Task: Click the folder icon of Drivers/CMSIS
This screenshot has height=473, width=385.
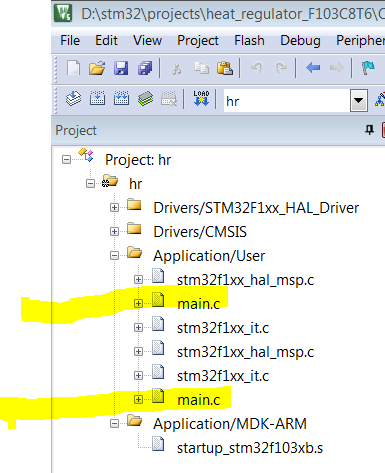Action: pyautogui.click(x=134, y=229)
